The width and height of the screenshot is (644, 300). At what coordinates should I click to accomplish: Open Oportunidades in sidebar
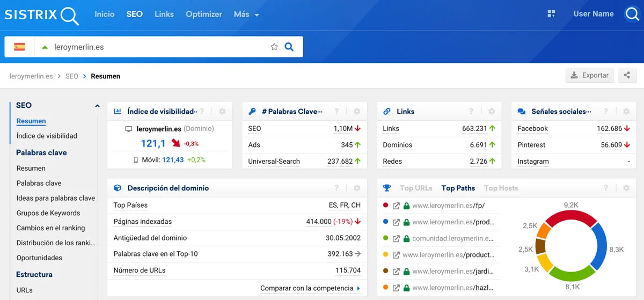click(x=39, y=258)
